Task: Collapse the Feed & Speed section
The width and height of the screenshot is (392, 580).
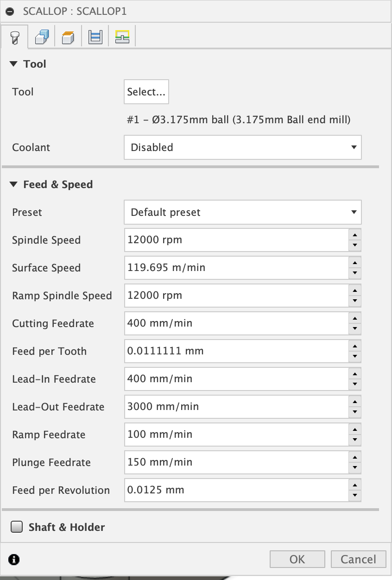Action: (x=13, y=184)
